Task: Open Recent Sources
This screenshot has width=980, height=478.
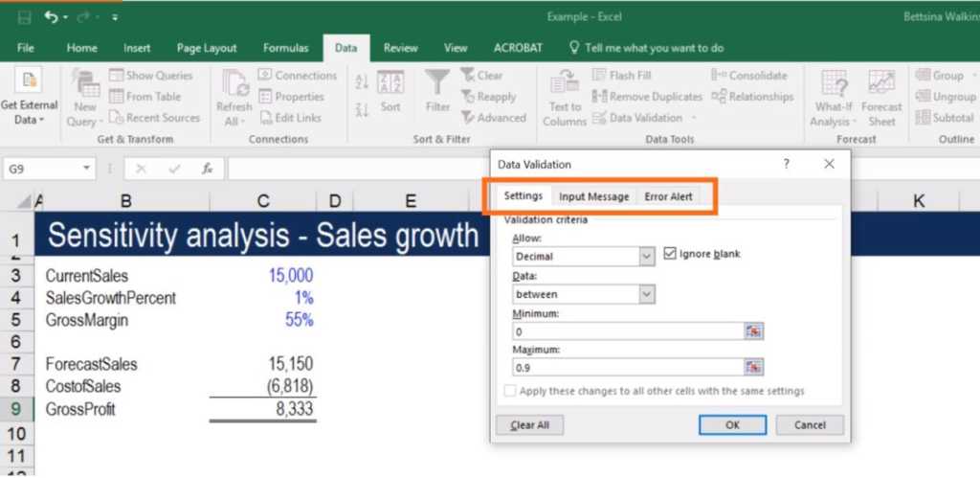Action: pyautogui.click(x=154, y=117)
